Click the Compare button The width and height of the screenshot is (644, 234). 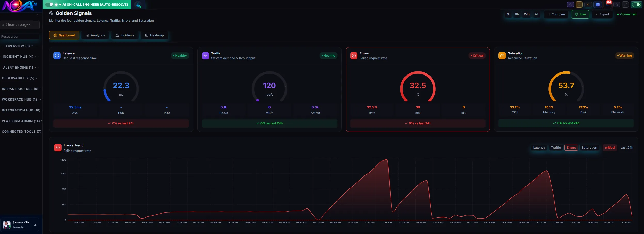tap(556, 14)
